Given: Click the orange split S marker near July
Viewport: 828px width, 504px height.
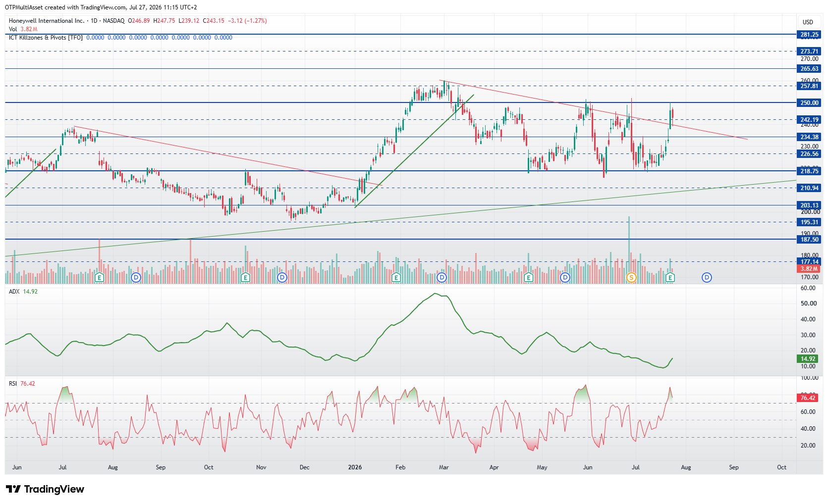Looking at the screenshot, I should coord(631,278).
